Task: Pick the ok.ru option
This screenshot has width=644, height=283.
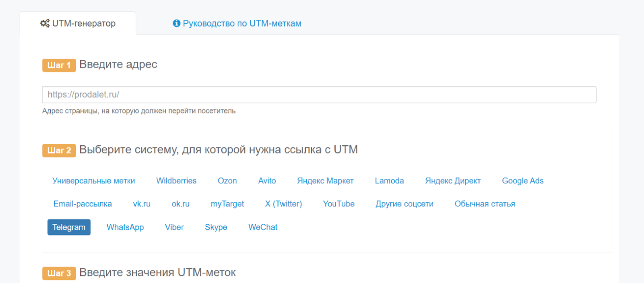Action: [x=181, y=204]
